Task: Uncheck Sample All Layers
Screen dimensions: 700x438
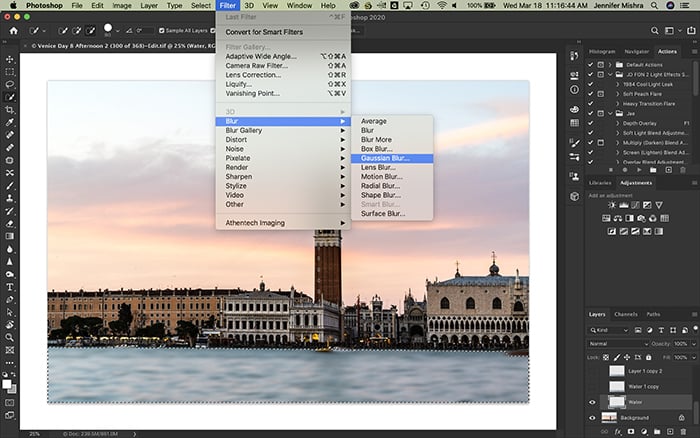Action: (162, 31)
